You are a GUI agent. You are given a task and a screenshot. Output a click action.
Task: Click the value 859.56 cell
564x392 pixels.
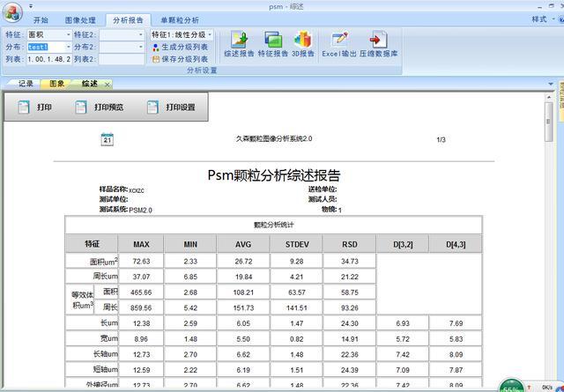coord(141,307)
